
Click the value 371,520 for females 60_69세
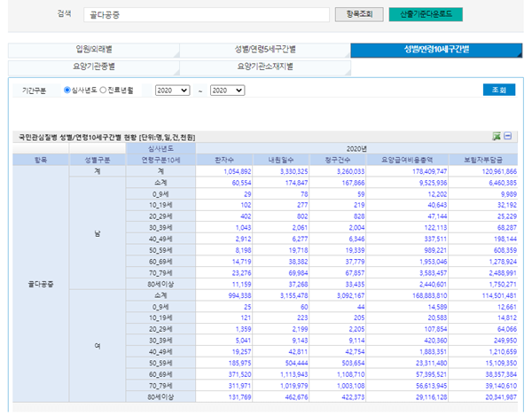(240, 374)
